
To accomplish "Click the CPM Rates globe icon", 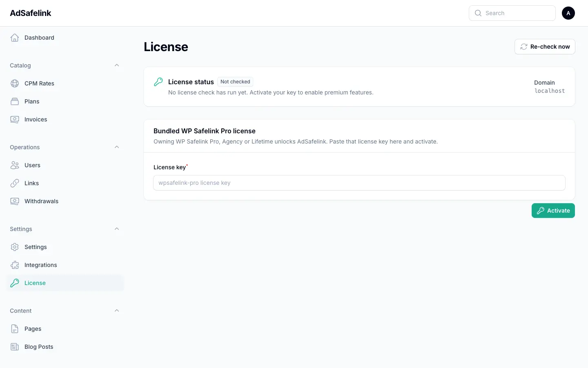I will coord(15,83).
